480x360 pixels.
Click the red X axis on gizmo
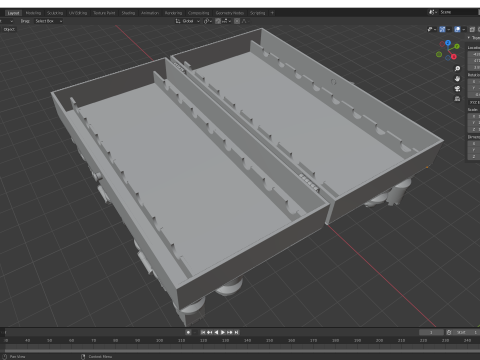(454, 57)
